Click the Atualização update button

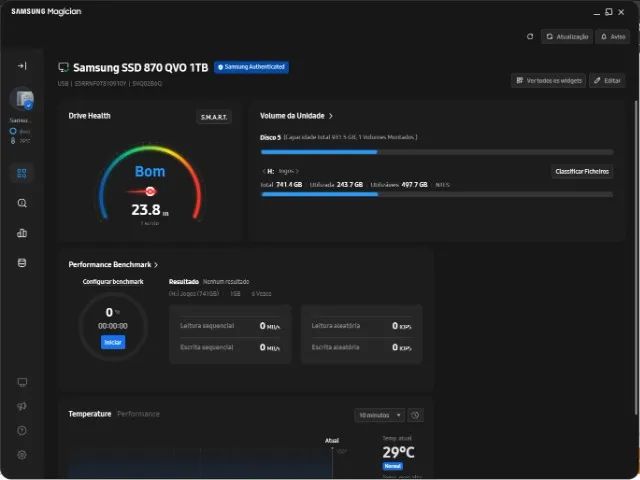567,37
